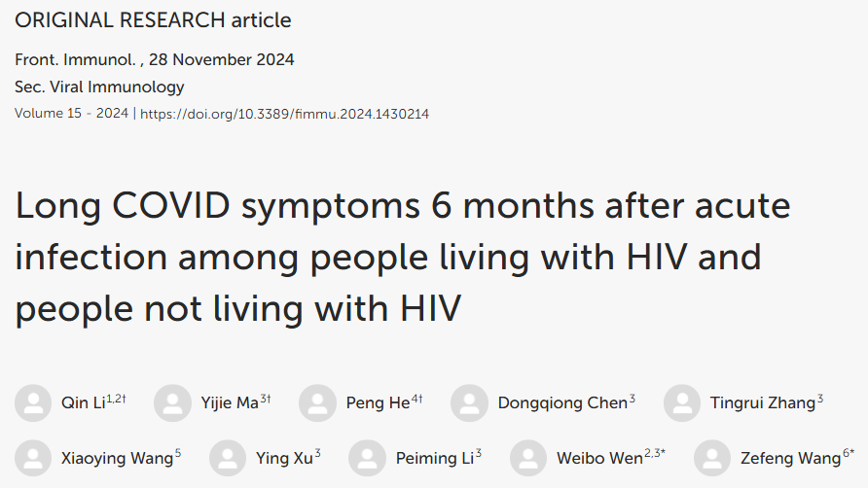The height and width of the screenshot is (488, 868).
Task: Click Tingrui Zhang's profile avatar icon
Action: coord(682,402)
